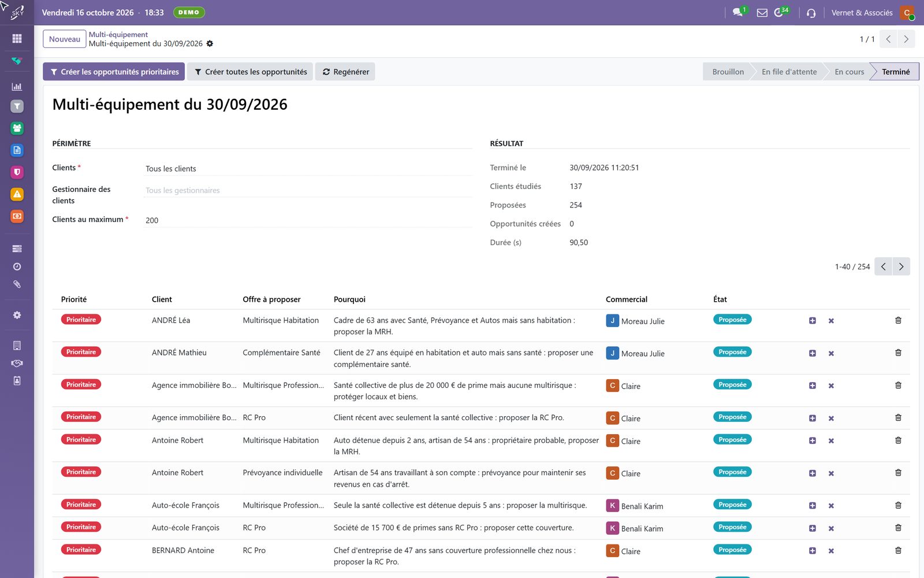Click the Nouveau button
The width and height of the screenshot is (924, 578).
pyautogui.click(x=65, y=39)
